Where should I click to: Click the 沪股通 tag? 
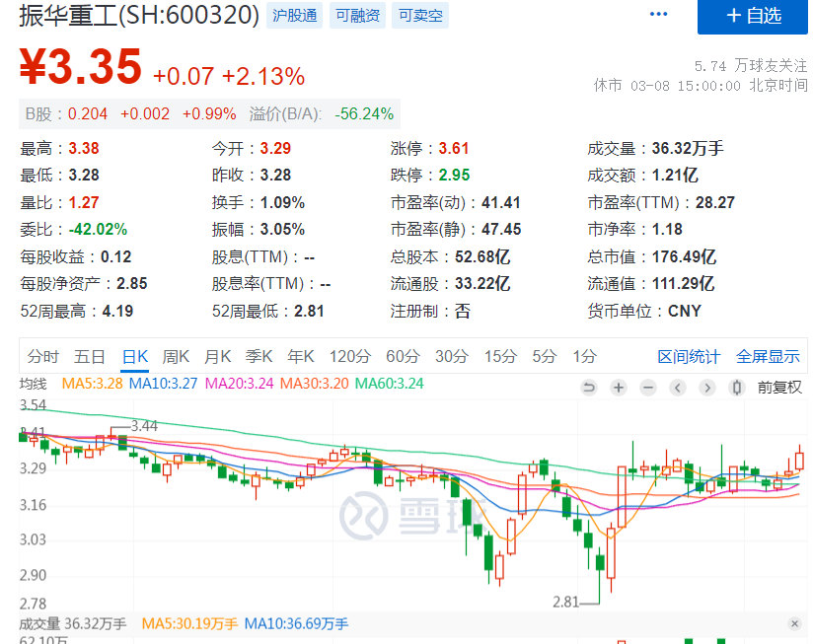pos(294,16)
